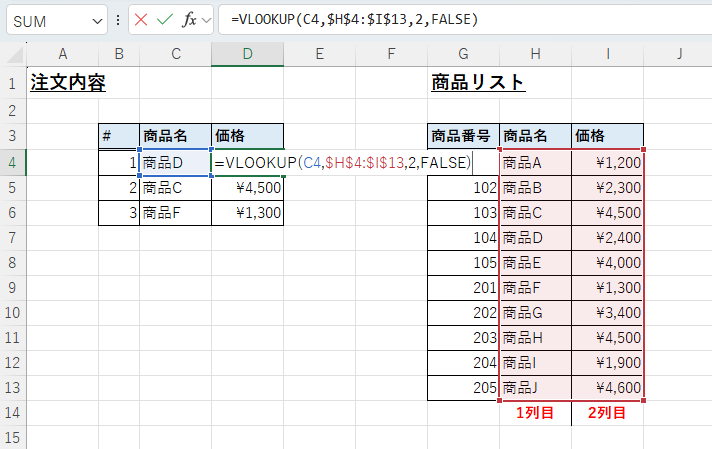Confirm the formula with the checkmark icon
Viewport: 712px width, 449px height.
click(165, 20)
